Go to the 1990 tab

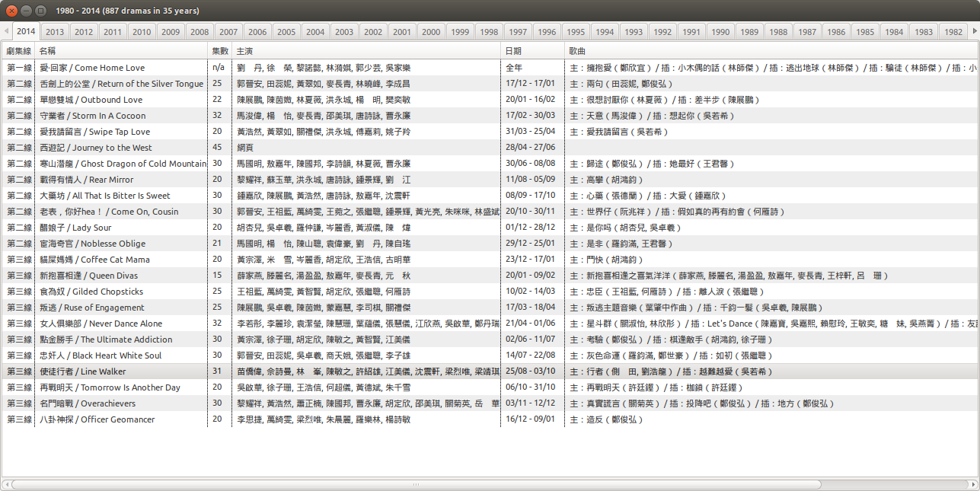[720, 32]
